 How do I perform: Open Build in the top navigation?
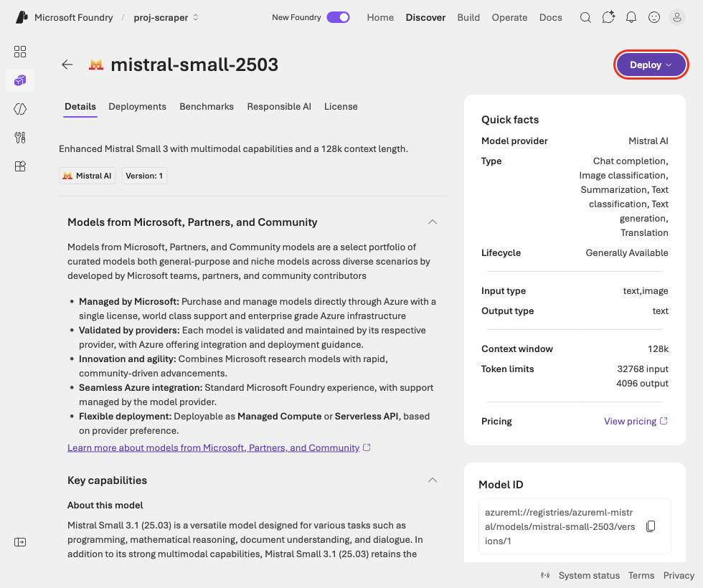coord(468,17)
